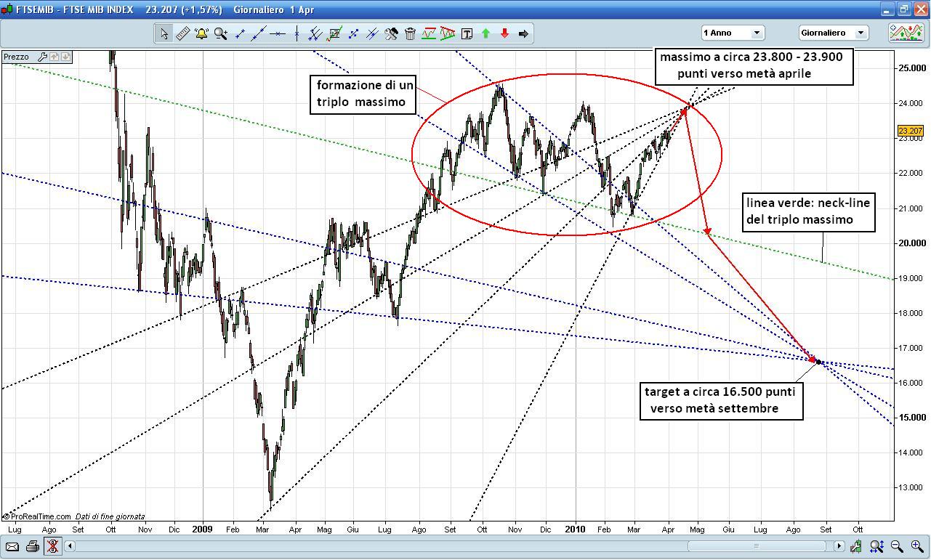
Task: Click the horizontal scrollbar thumb
Action: 757,546
